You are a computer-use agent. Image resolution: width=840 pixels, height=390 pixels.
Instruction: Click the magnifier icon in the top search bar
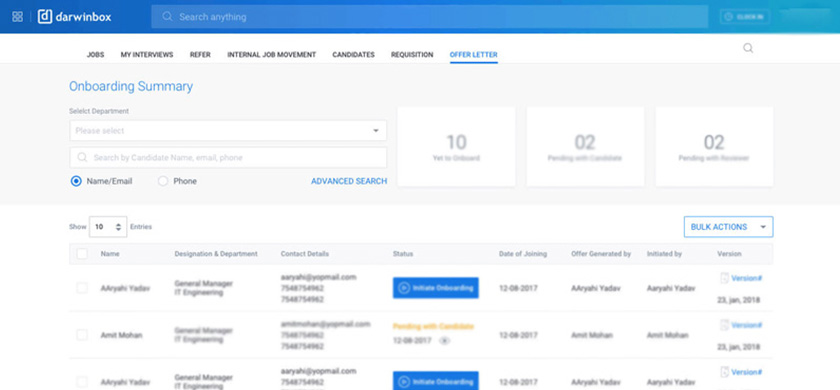[167, 17]
